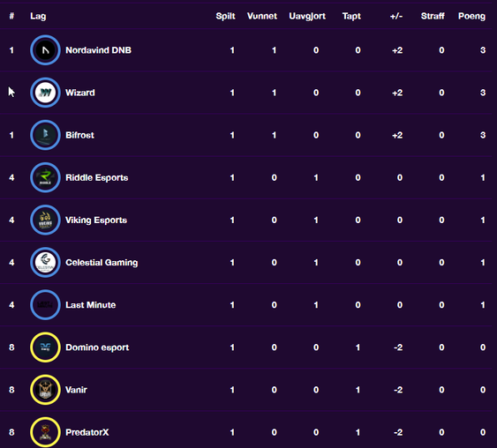
Task: Select the Straff column header
Action: pyautogui.click(x=433, y=16)
